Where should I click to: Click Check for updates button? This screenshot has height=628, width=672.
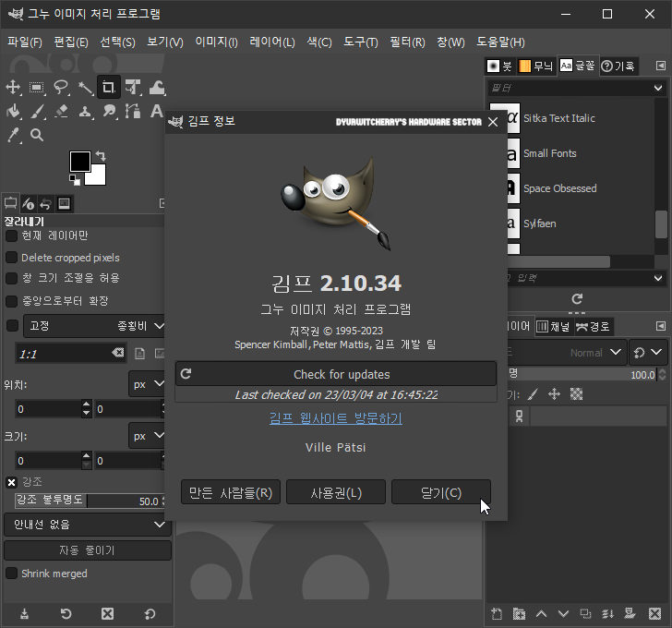click(x=336, y=374)
